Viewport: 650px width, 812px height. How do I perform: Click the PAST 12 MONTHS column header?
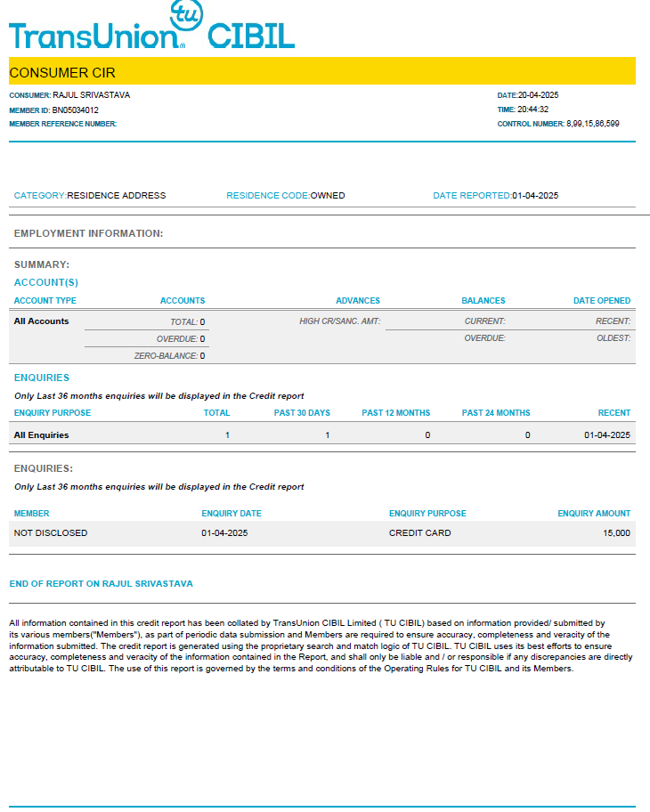395,413
